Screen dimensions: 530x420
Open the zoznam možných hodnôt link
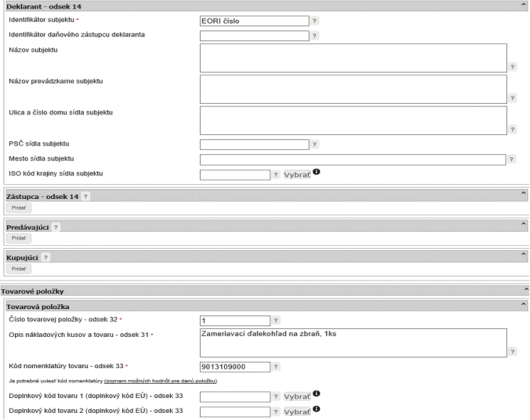161,381
